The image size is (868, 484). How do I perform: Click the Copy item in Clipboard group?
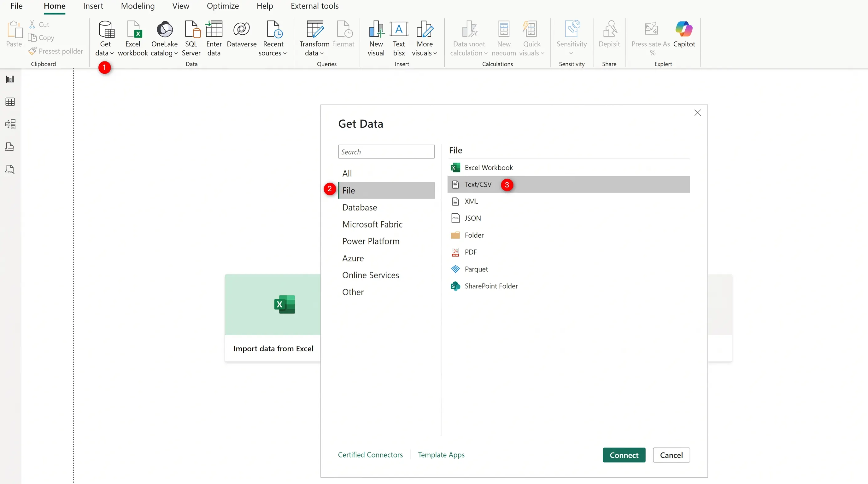[x=41, y=37]
